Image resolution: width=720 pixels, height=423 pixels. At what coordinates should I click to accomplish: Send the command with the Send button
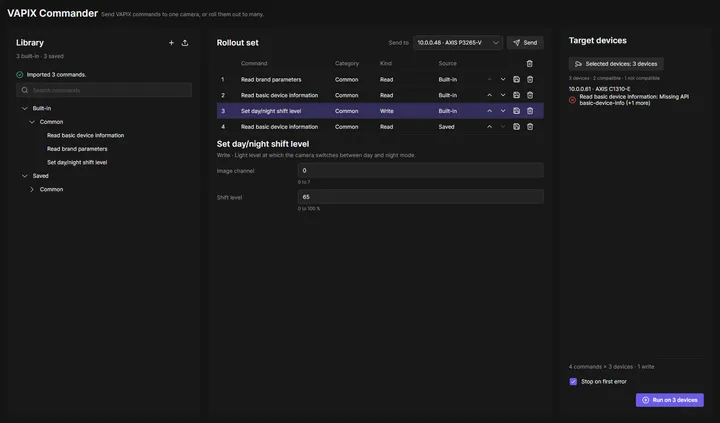point(525,43)
